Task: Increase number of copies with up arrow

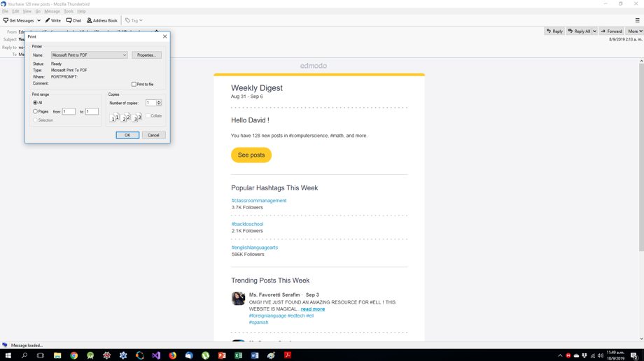Action: click(x=159, y=101)
